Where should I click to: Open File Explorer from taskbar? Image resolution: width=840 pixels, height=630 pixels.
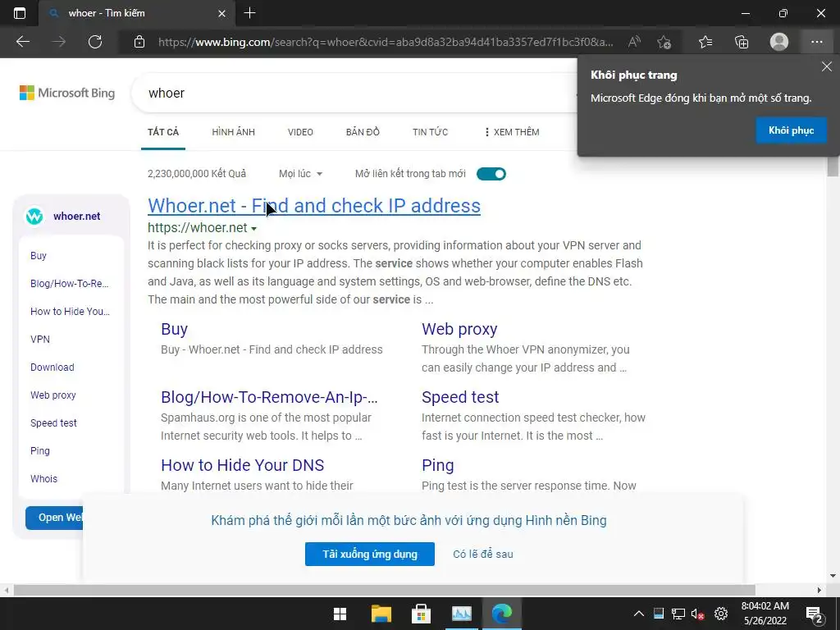pos(381,614)
